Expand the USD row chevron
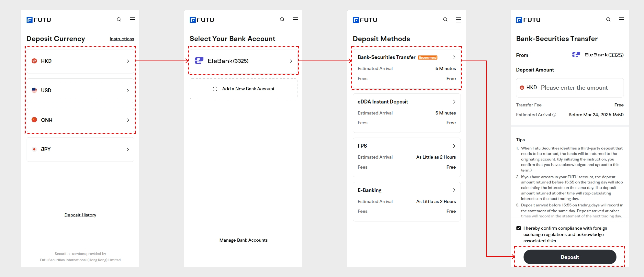Screen dimensions: 644x277 click(x=128, y=90)
